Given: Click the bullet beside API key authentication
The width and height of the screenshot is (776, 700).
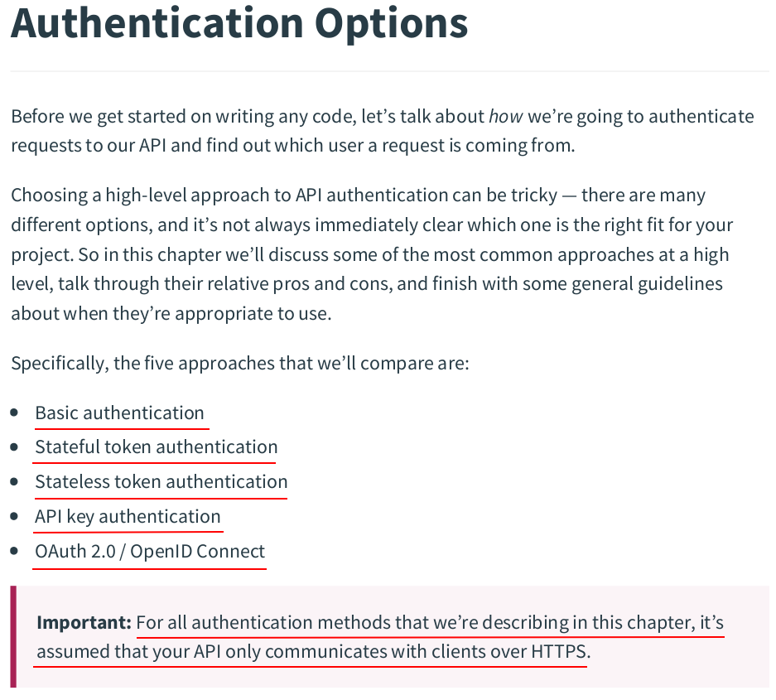Looking at the screenshot, I should click(14, 516).
